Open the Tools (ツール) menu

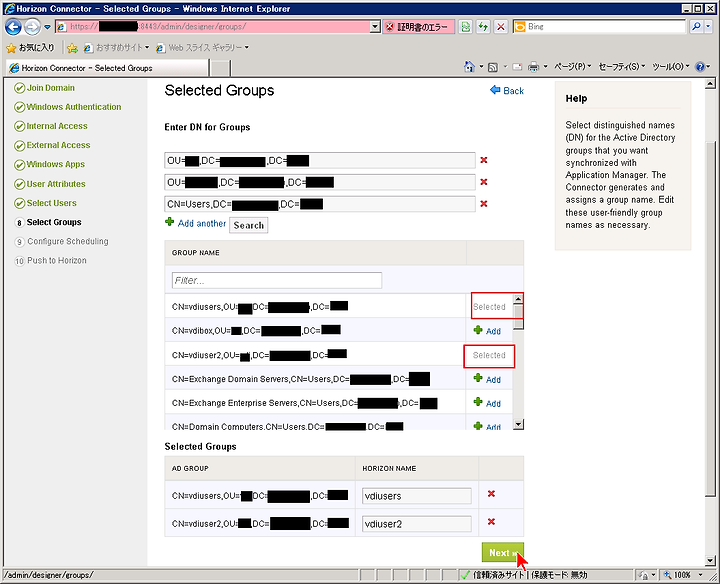(x=671, y=67)
